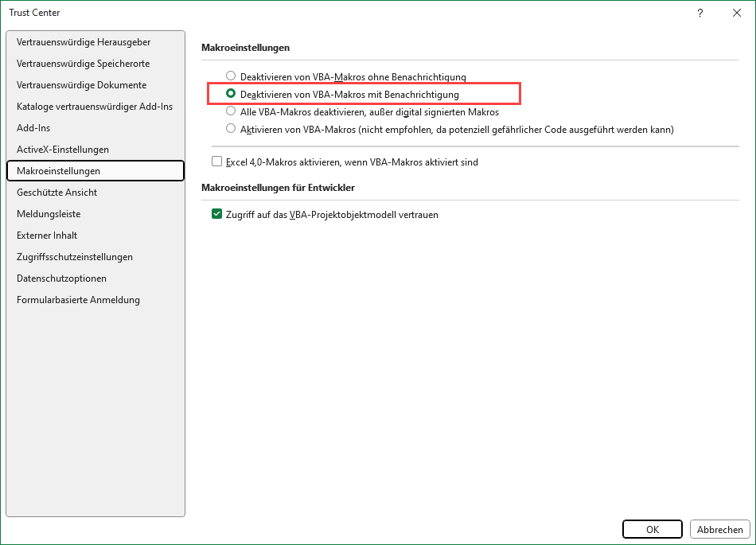Image resolution: width=756 pixels, height=545 pixels.
Task: Select 'Deaktivieren von VBA-Makros ohne Benachrichtigung'
Action: 231,76
